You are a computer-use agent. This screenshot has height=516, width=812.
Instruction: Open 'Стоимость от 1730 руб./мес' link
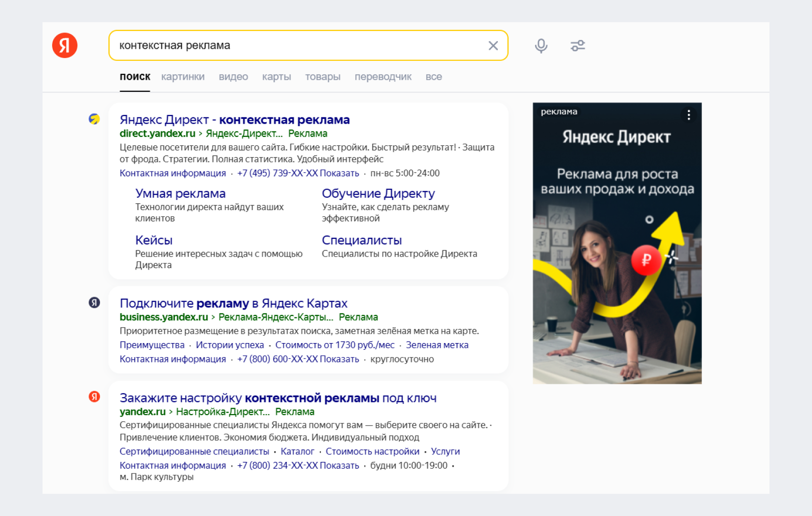click(335, 345)
